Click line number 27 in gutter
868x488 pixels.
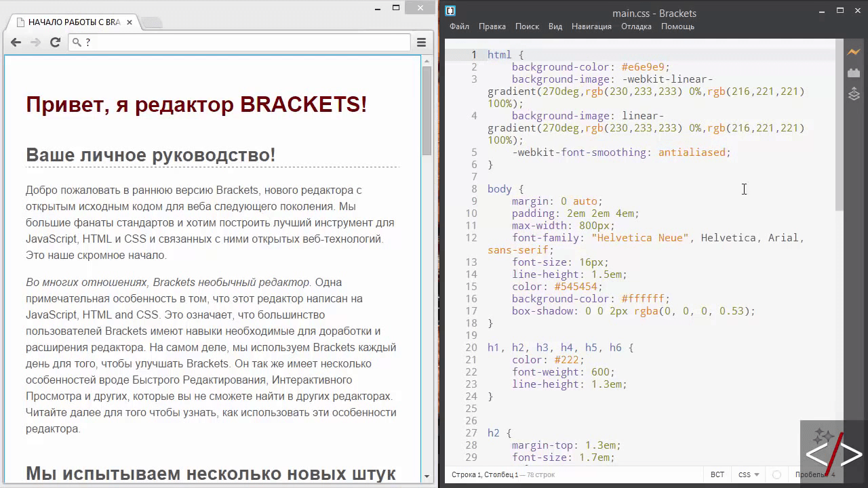coord(471,433)
